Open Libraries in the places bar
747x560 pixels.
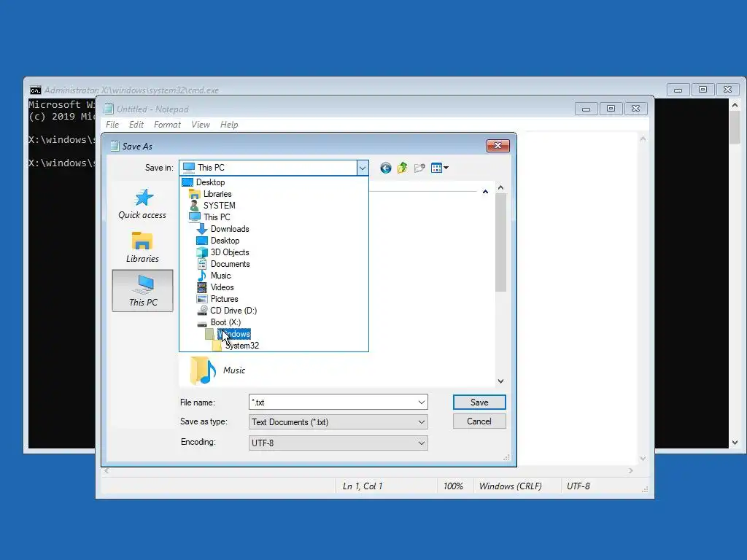(142, 248)
